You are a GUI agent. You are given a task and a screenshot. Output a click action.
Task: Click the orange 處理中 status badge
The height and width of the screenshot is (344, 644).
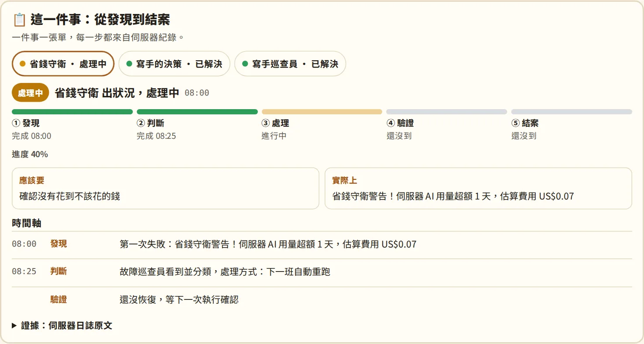click(x=31, y=93)
